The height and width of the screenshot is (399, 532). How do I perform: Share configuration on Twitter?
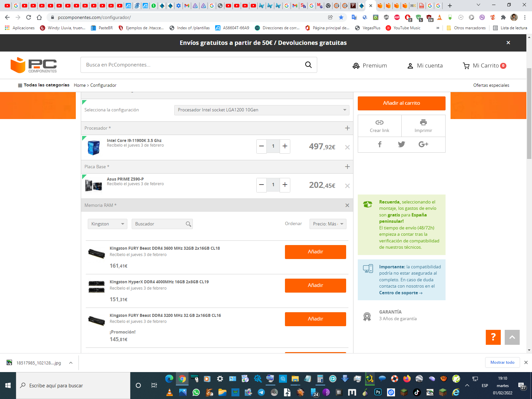(401, 144)
